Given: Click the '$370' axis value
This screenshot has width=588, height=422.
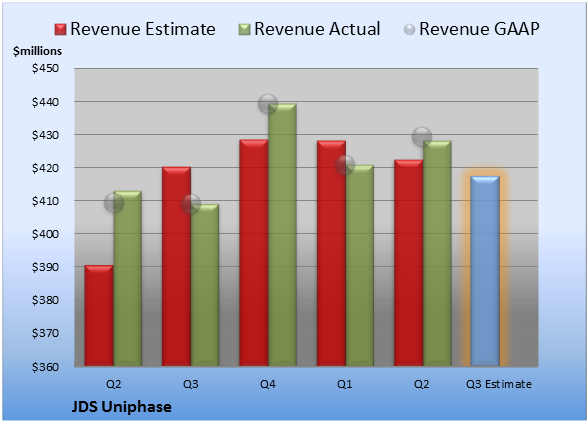Looking at the screenshot, I should [x=45, y=333].
